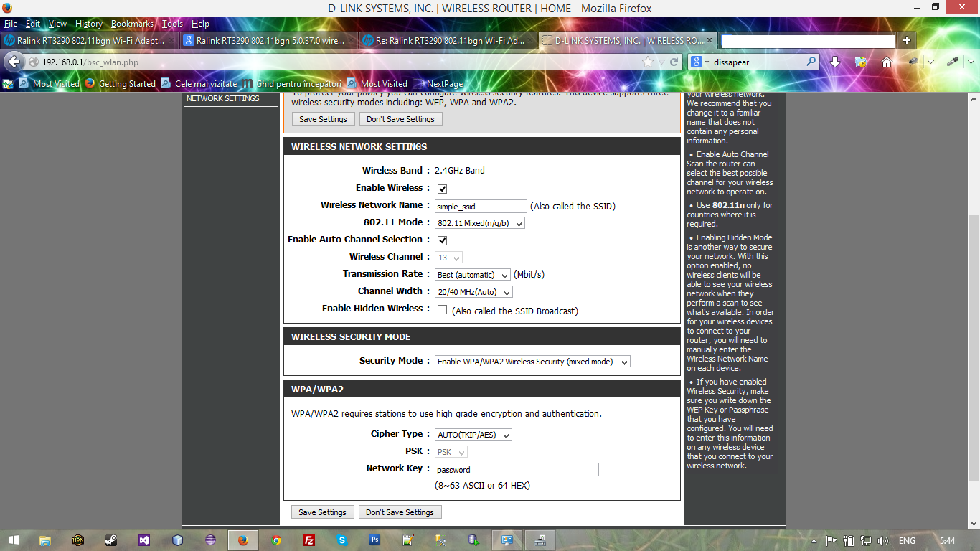Open the File menu
The image size is (980, 551).
10,24
